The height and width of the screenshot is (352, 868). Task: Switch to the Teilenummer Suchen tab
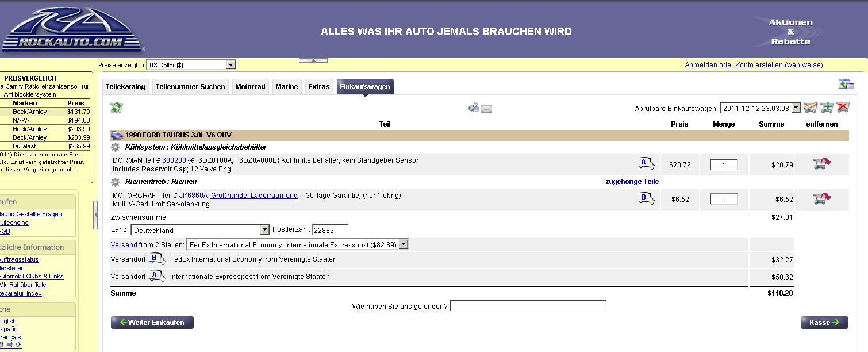[190, 87]
